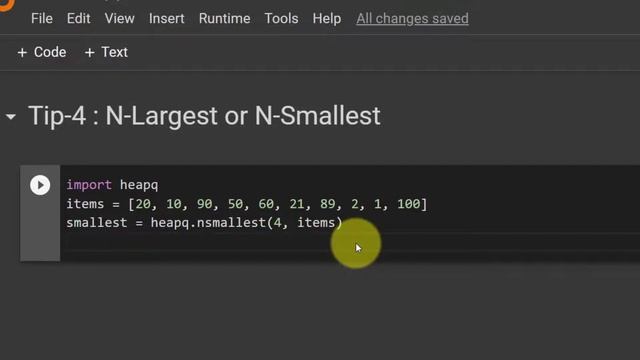Click the items list definition line
This screenshot has width=640, height=360.
pos(247,204)
